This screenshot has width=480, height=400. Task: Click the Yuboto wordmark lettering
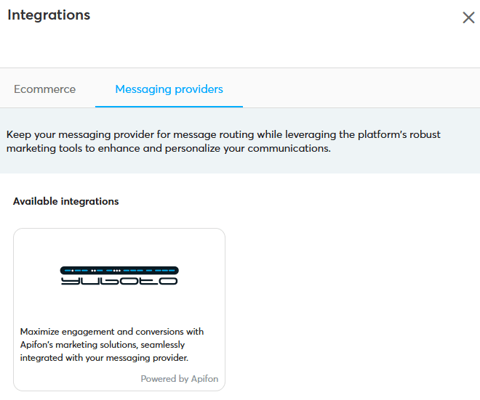click(119, 281)
